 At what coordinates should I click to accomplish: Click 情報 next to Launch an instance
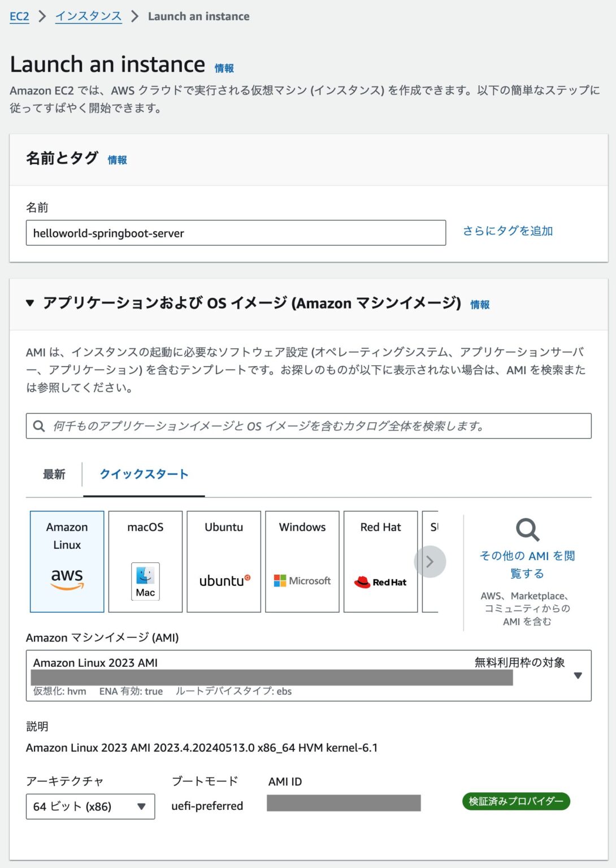[x=224, y=68]
